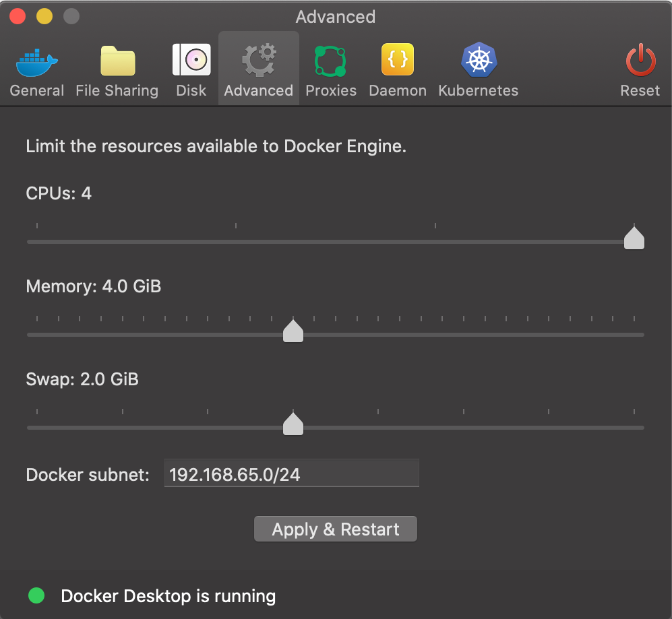The height and width of the screenshot is (619, 672).
Task: Minimize window with the yellow button
Action: [x=44, y=16]
